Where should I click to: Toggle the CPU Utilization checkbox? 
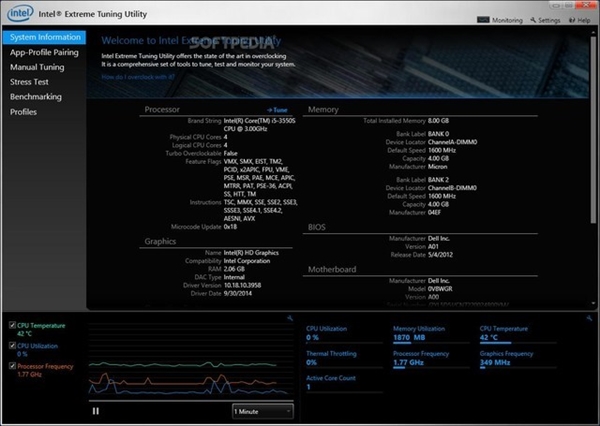12,346
